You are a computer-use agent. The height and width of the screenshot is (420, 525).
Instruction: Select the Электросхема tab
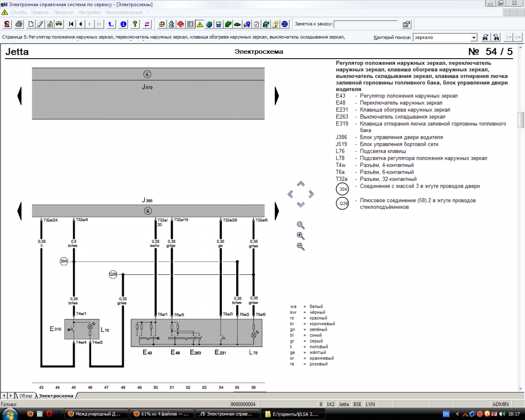[56, 395]
